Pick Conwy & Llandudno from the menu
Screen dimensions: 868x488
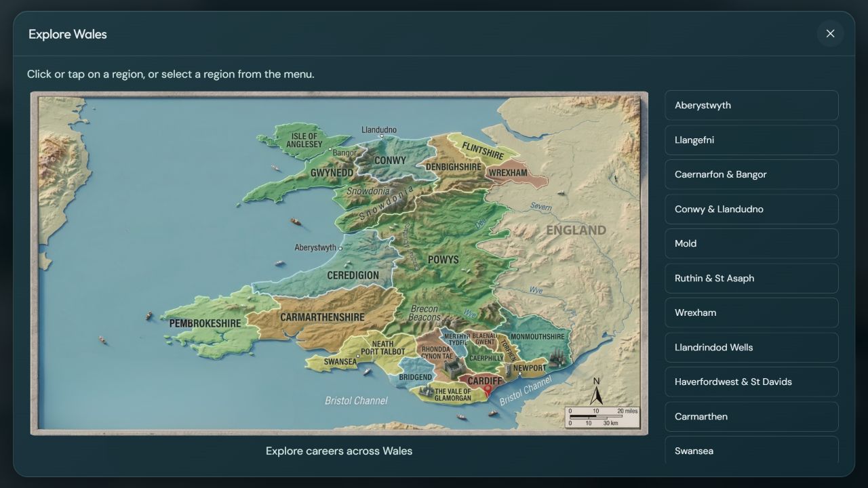(751, 209)
